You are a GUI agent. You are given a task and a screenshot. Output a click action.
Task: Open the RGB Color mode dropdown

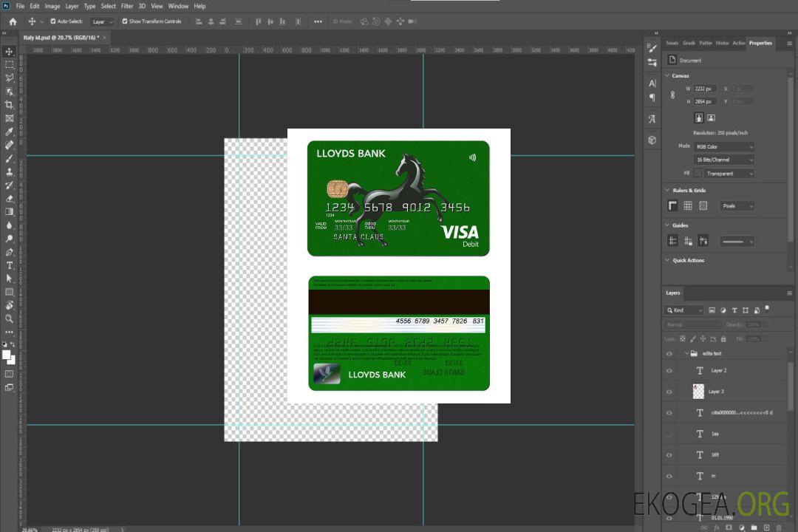click(723, 146)
